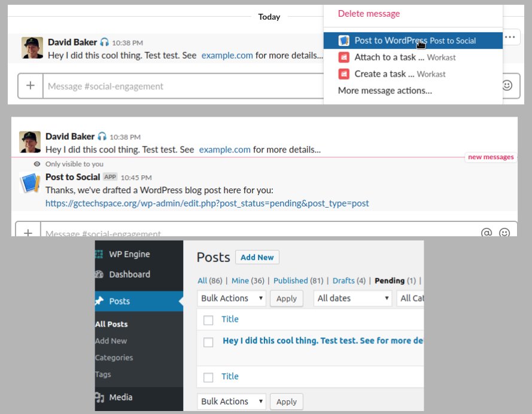
Task: Click the APP badge next to Post to Social
Action: 110,177
